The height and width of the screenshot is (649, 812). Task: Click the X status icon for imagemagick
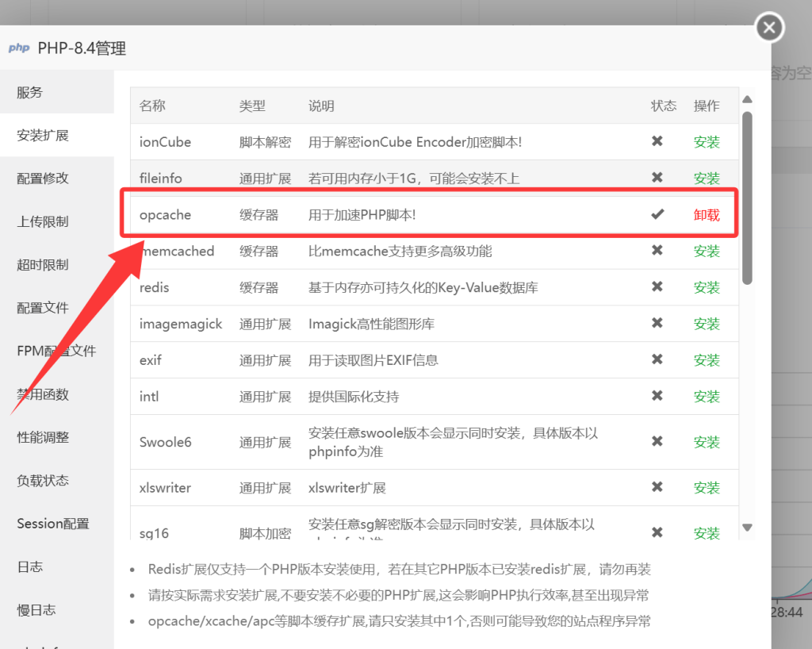click(x=657, y=323)
